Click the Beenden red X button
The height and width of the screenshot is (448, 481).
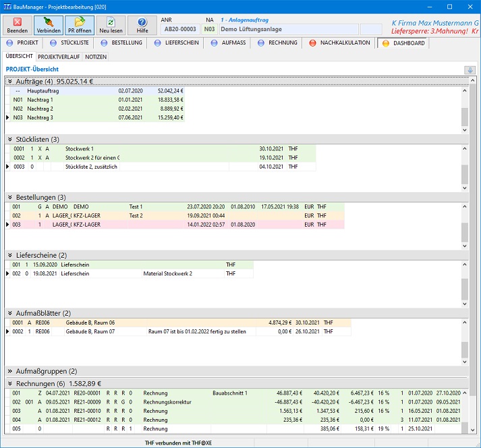point(18,25)
